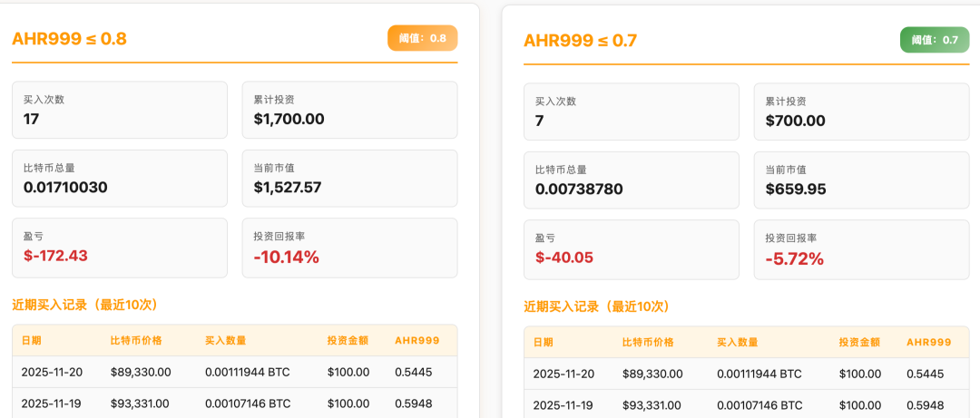Click date 2025-11-20 in the 0.7 card table

click(563, 374)
